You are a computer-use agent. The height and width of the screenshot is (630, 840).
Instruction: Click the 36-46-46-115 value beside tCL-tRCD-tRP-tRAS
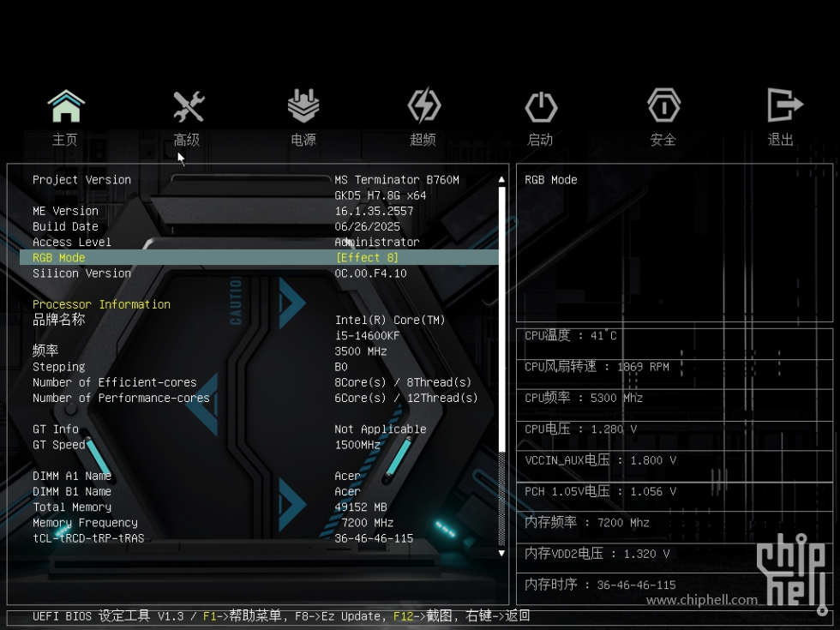[374, 538]
